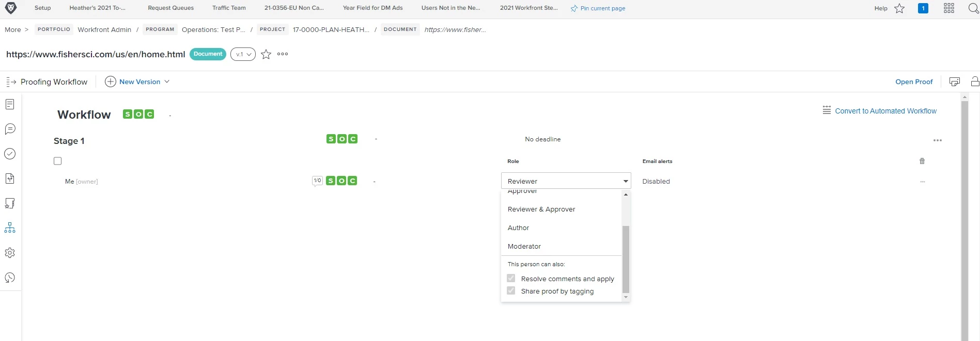Image resolution: width=980 pixels, height=341 pixels.
Task: Click the Disabled email alerts value
Action: (x=656, y=182)
